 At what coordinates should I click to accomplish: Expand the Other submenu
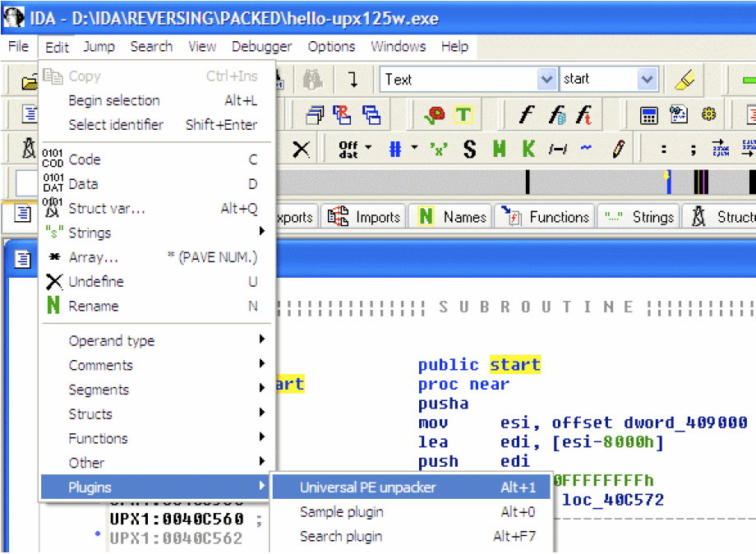point(157,463)
